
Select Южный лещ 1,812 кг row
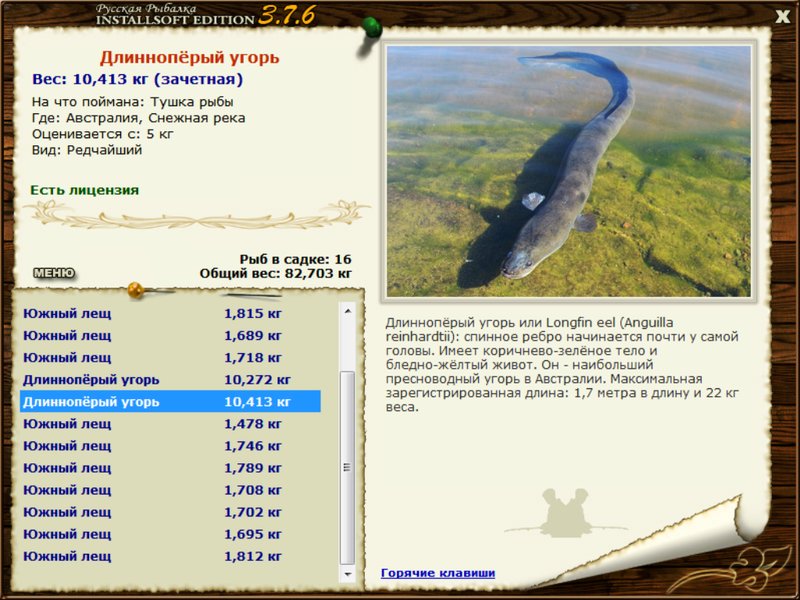(170, 557)
